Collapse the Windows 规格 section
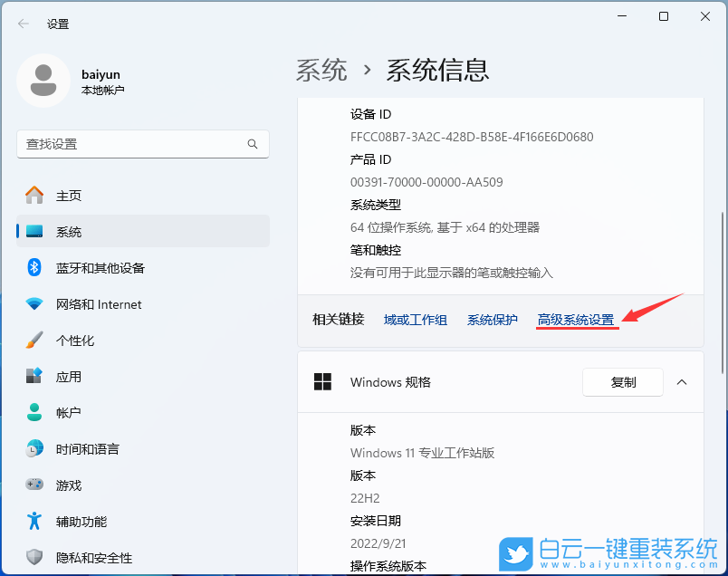Viewport: 728px width, 576px height. click(682, 382)
